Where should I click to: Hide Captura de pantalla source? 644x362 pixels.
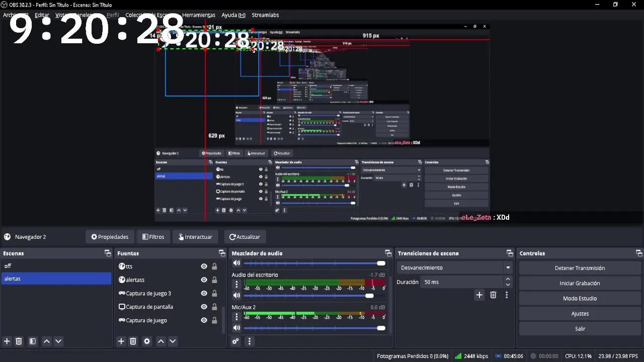(204, 307)
